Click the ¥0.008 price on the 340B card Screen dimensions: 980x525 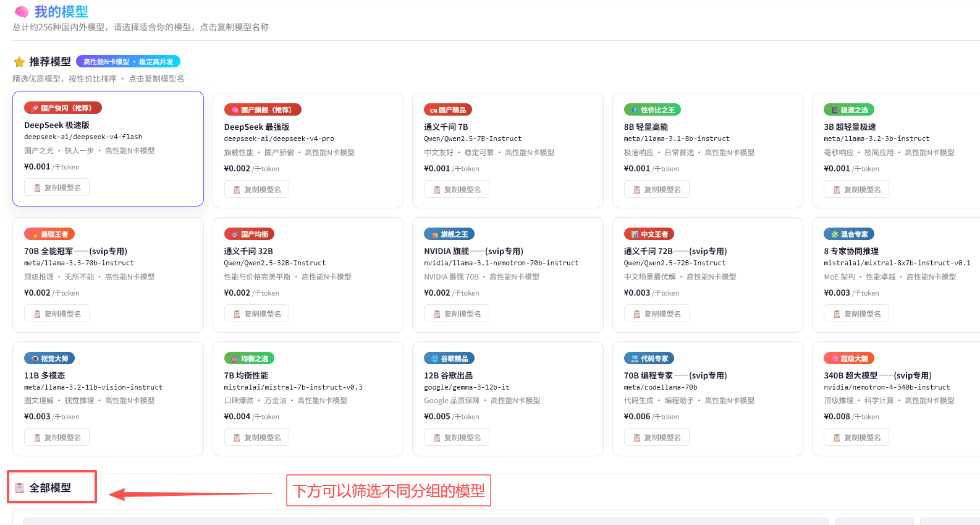click(837, 417)
